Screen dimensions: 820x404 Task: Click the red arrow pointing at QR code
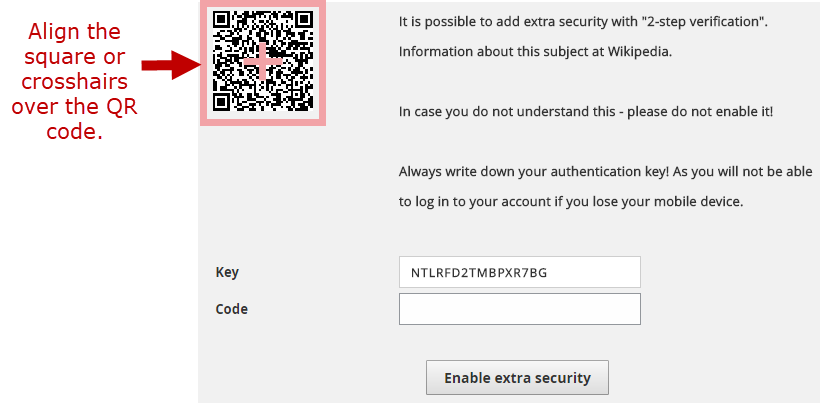point(171,65)
